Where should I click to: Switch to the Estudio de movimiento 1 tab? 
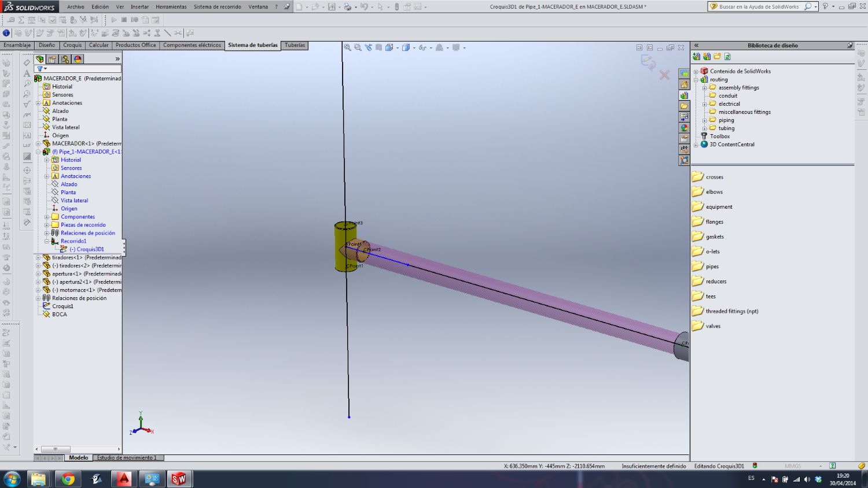[127, 457]
